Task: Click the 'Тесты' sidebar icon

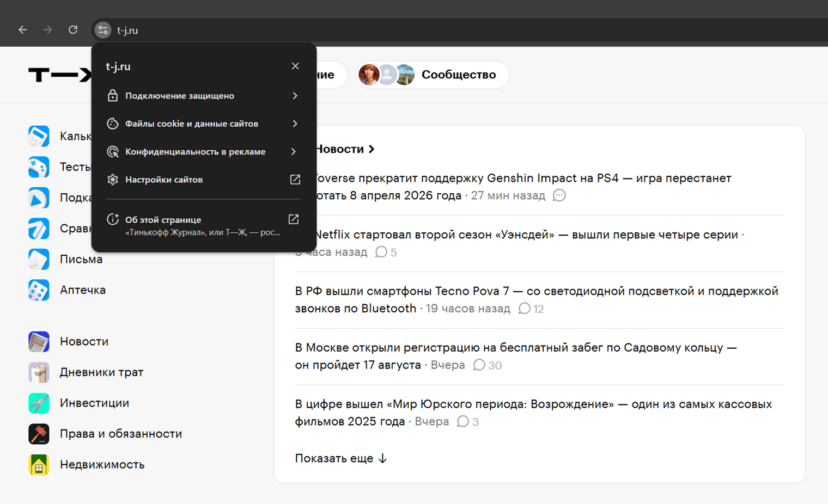Action: (x=39, y=167)
